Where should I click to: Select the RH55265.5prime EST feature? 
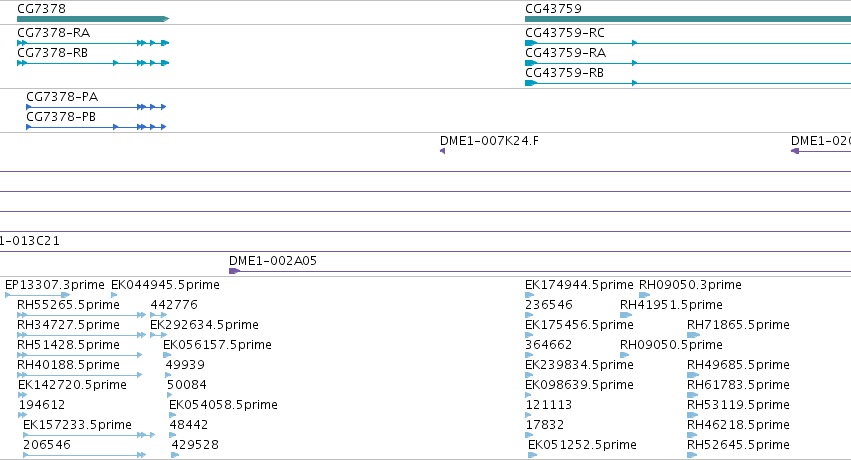81,315
